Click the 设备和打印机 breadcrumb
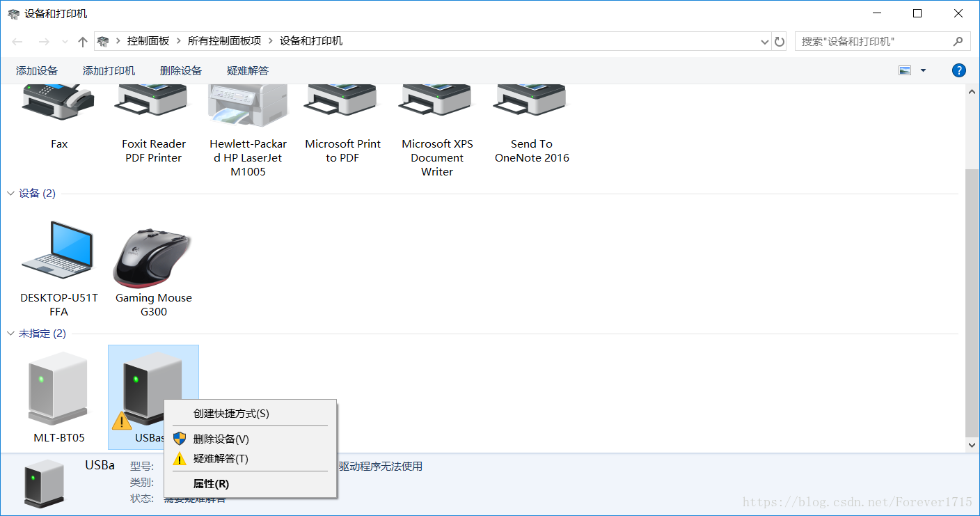This screenshot has width=980, height=516. point(311,41)
